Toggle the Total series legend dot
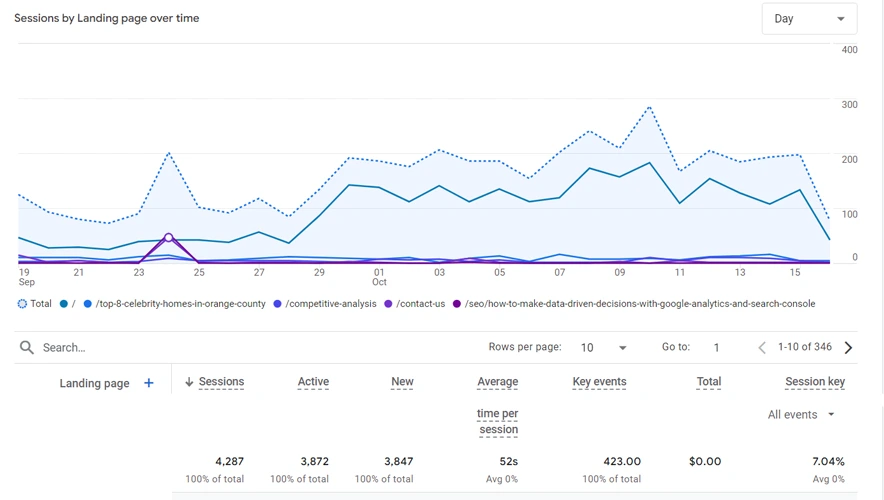Screen dimensions: 884x500 click(22, 304)
